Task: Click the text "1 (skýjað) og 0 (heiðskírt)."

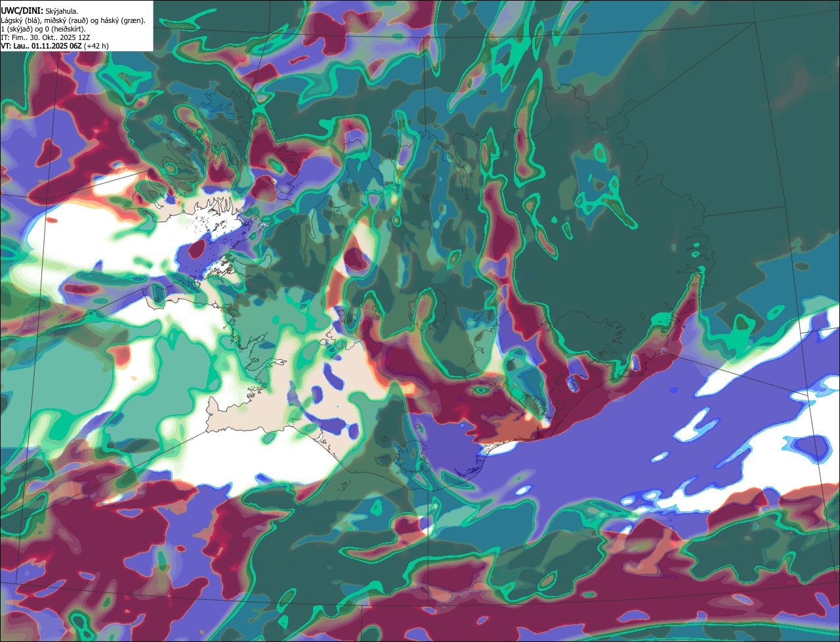Action: coord(43,29)
